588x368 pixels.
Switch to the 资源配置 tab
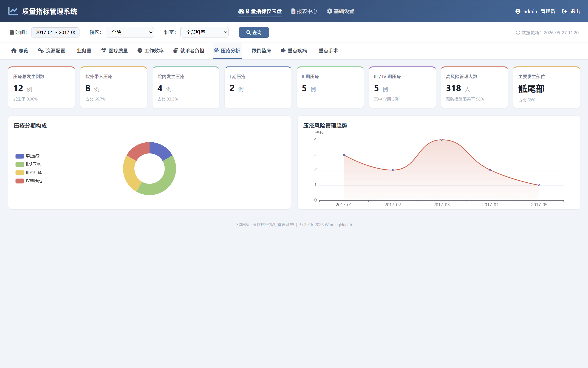coord(51,51)
